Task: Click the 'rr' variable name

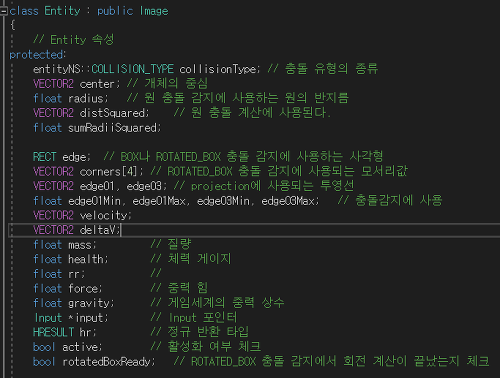Action: (x=74, y=274)
